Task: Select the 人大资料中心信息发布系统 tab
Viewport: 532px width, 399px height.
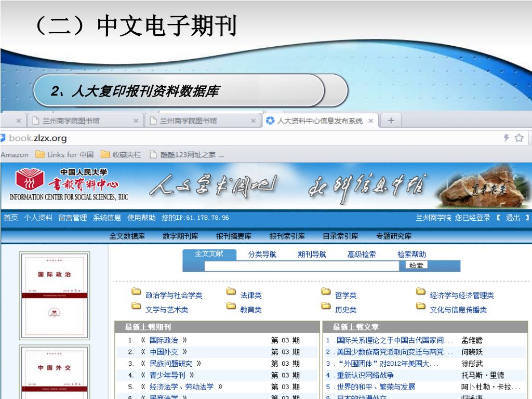Action: coord(320,121)
